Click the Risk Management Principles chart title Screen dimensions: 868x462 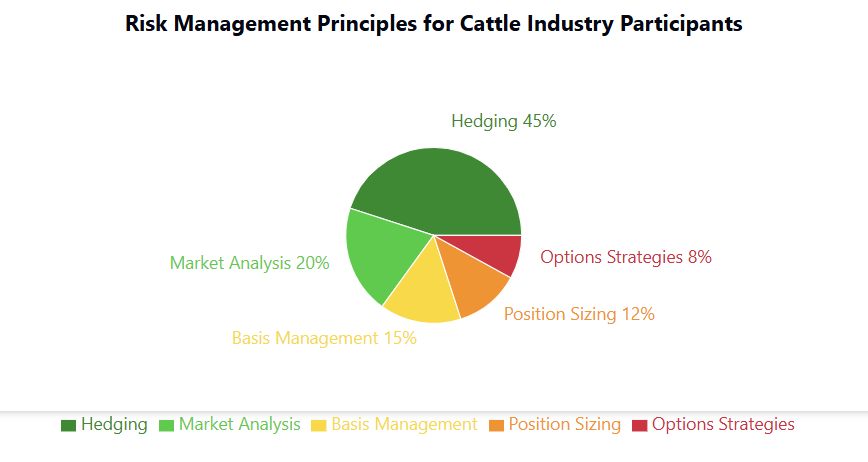coord(434,25)
